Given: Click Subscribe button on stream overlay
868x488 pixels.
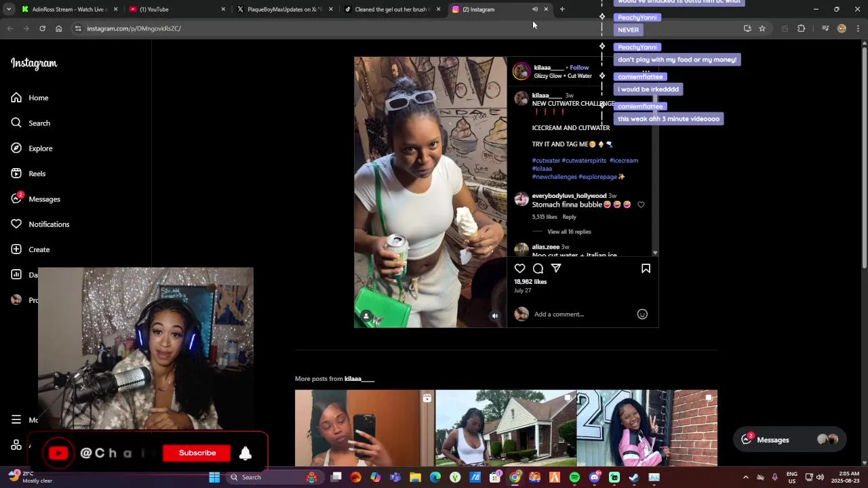Looking at the screenshot, I should coord(197,453).
